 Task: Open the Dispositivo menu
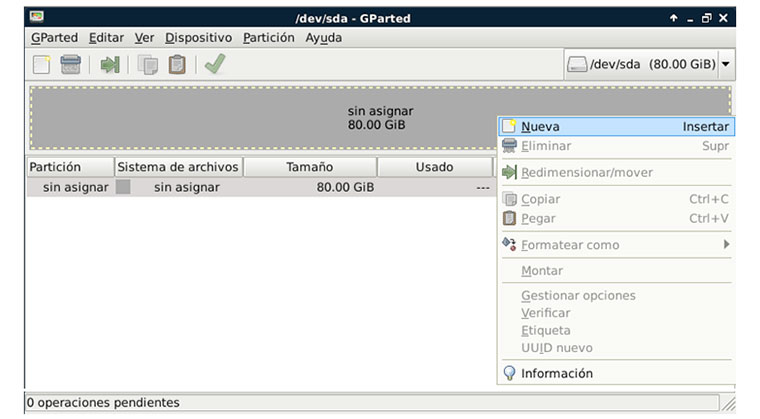[198, 38]
